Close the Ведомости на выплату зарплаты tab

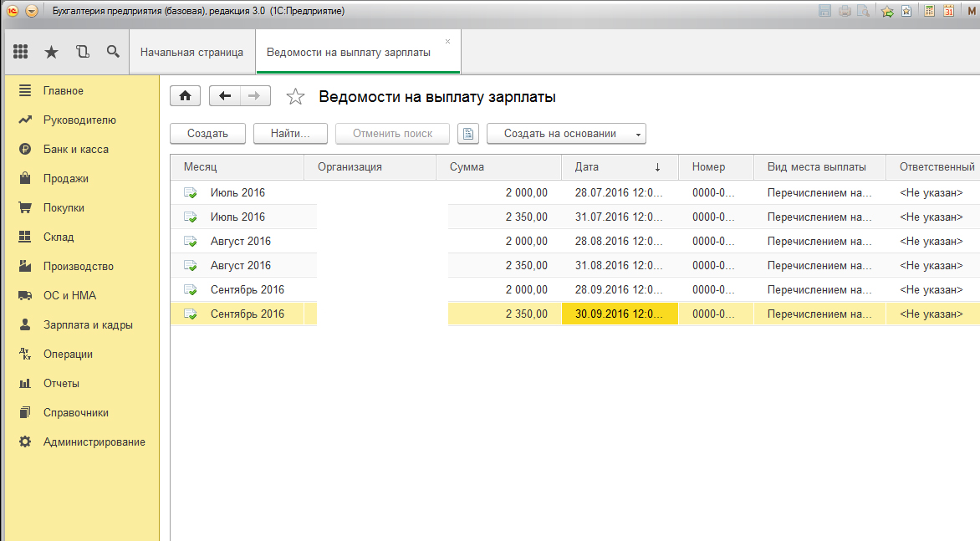tap(447, 41)
